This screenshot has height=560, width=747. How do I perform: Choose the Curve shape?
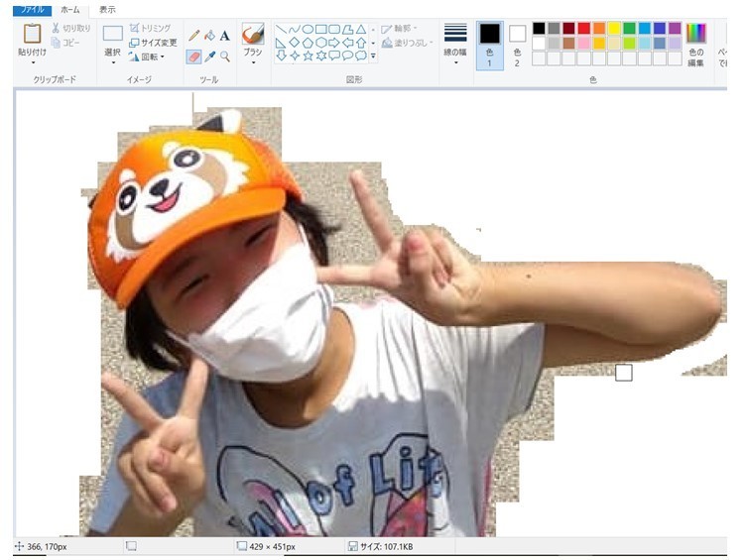[295, 30]
